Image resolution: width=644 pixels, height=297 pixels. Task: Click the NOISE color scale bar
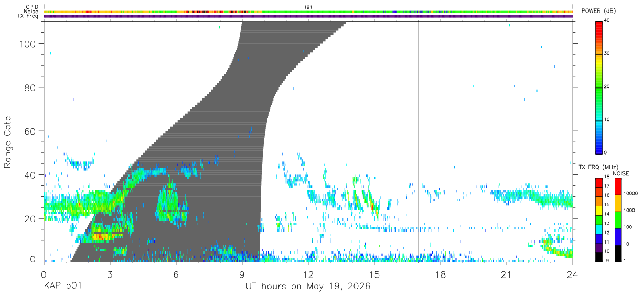point(618,219)
